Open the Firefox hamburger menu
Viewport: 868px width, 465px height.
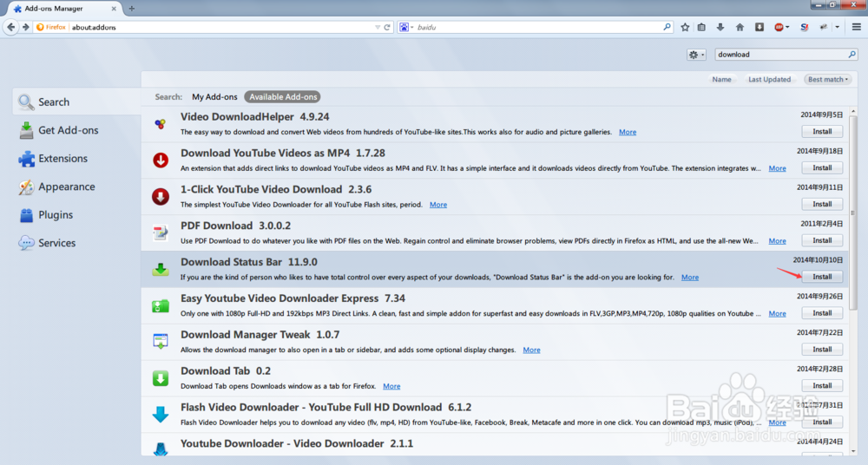tap(857, 27)
